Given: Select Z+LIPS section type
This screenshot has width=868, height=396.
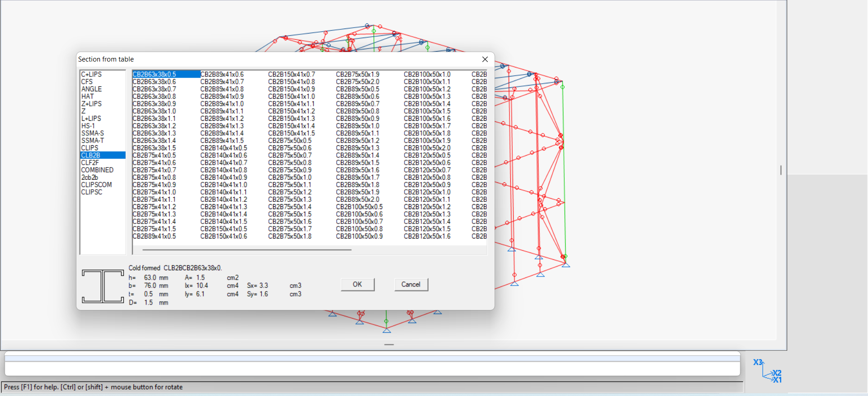Looking at the screenshot, I should click(91, 104).
